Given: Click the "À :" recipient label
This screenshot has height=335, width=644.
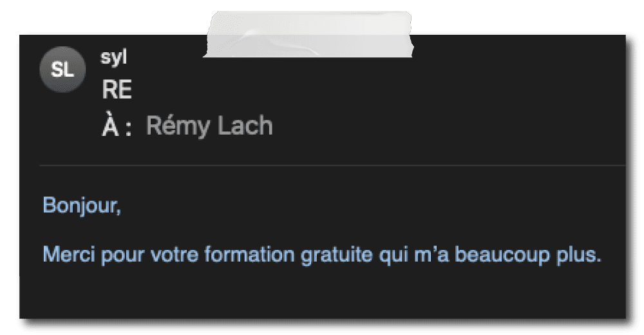Looking at the screenshot, I should pyautogui.click(x=117, y=126).
